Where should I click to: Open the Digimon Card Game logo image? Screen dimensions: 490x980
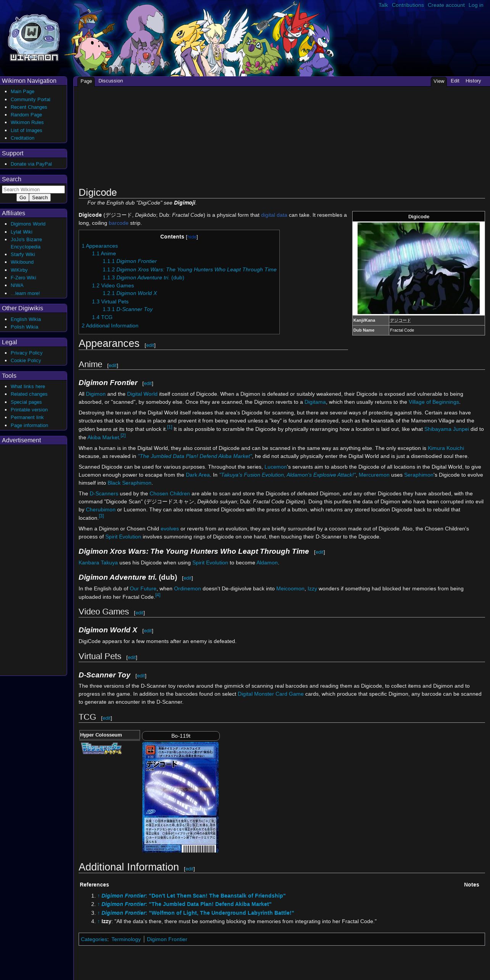coord(101,748)
